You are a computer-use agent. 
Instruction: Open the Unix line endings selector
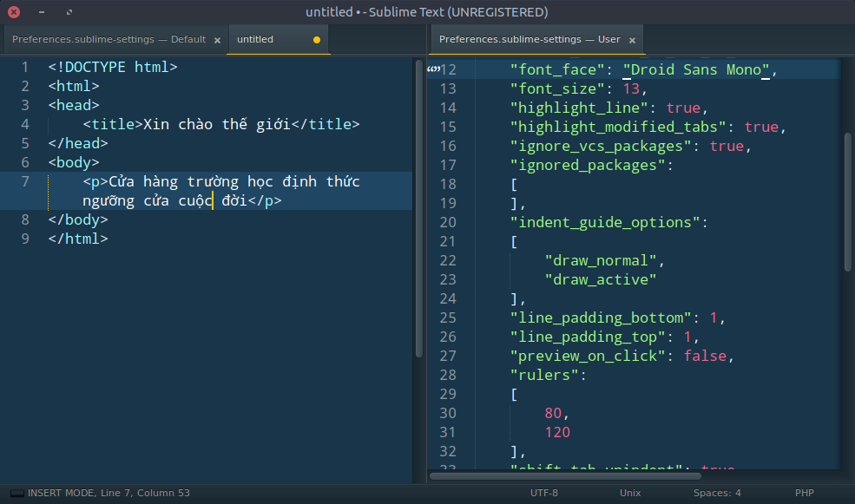coord(630,493)
